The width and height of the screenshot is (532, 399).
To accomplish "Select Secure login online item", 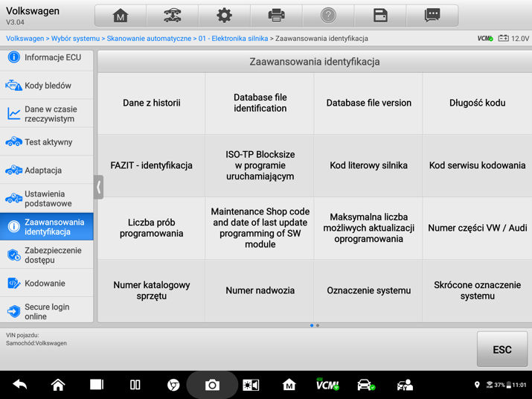I will click(x=46, y=311).
